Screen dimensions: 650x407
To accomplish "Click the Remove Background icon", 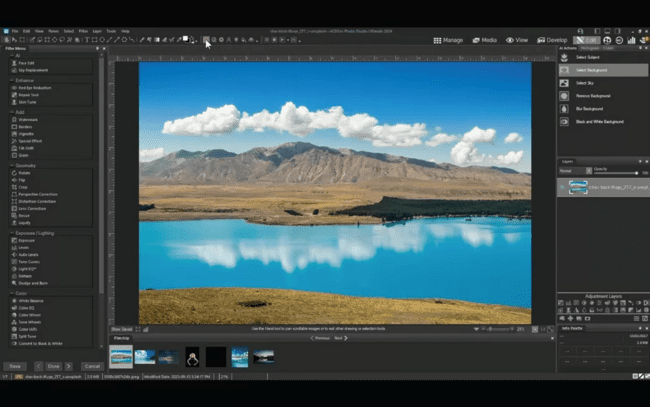I will coord(564,96).
